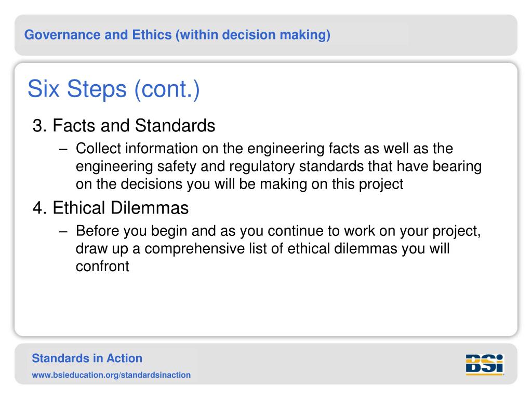Select the Governance and Ethics header text
Viewport: 532px width, 399px height.
click(177, 35)
